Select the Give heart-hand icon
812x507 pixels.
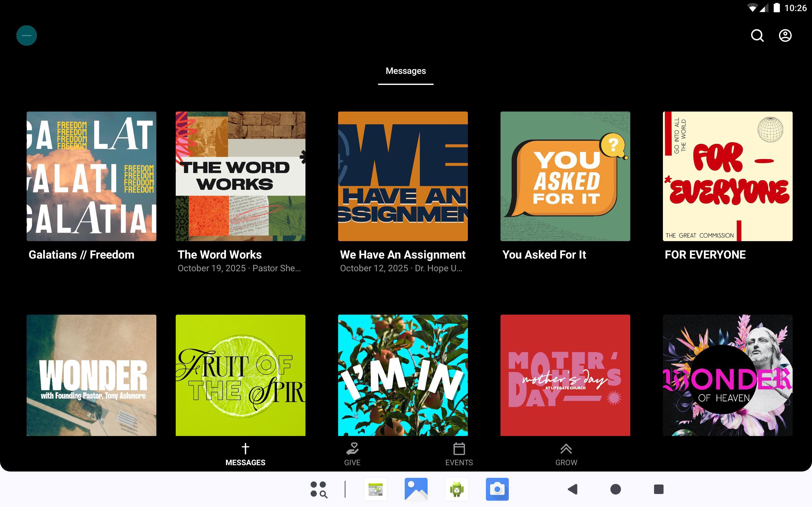point(352,449)
